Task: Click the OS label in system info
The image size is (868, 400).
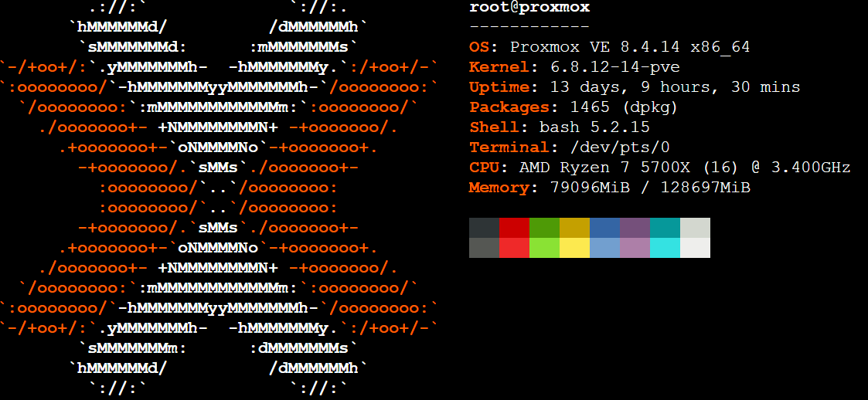Action: tap(478, 47)
